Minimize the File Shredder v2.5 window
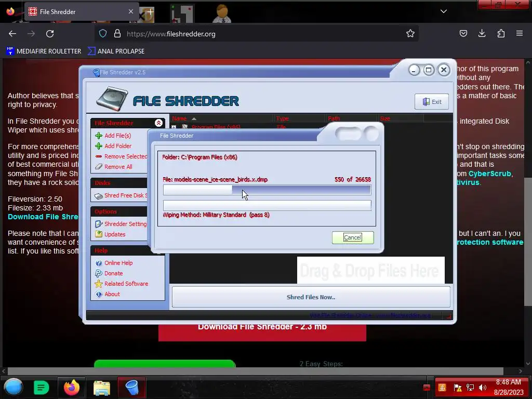Screen dimensions: 532x399 [414, 70]
